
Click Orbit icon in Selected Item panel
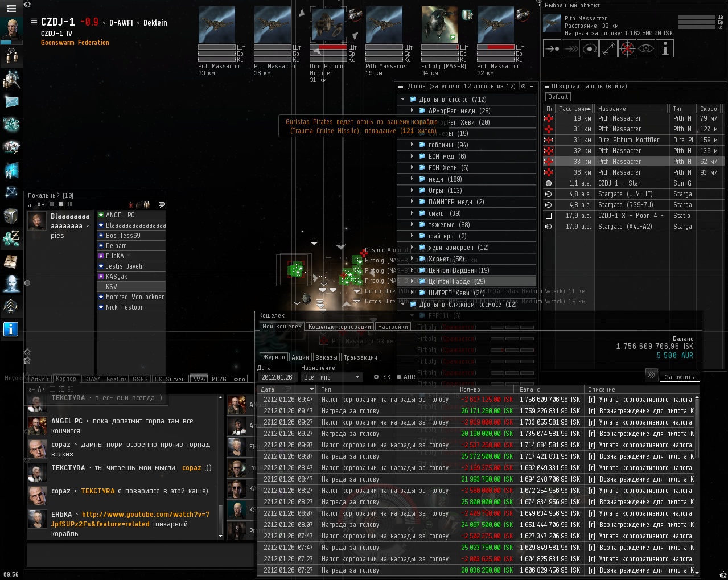click(589, 49)
